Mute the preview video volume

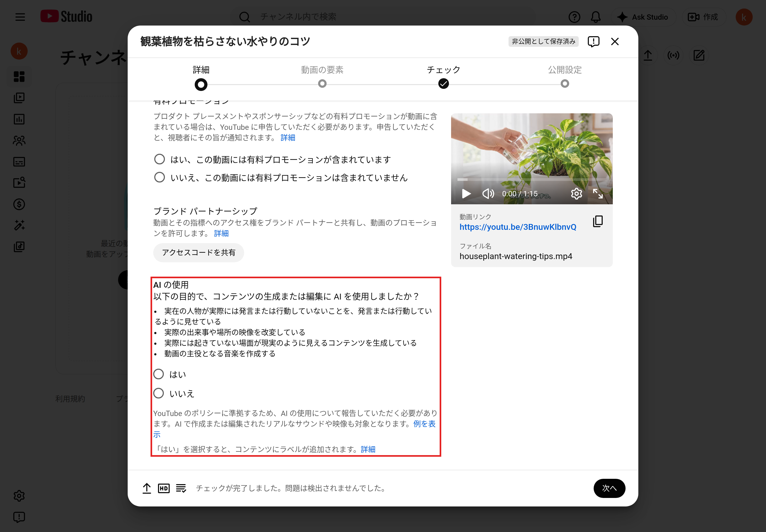(x=488, y=194)
